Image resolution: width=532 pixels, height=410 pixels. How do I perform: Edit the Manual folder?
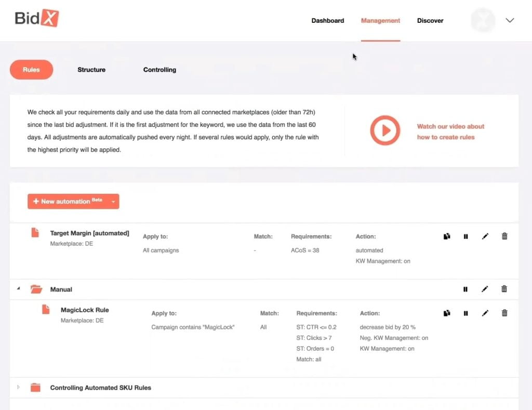click(485, 289)
